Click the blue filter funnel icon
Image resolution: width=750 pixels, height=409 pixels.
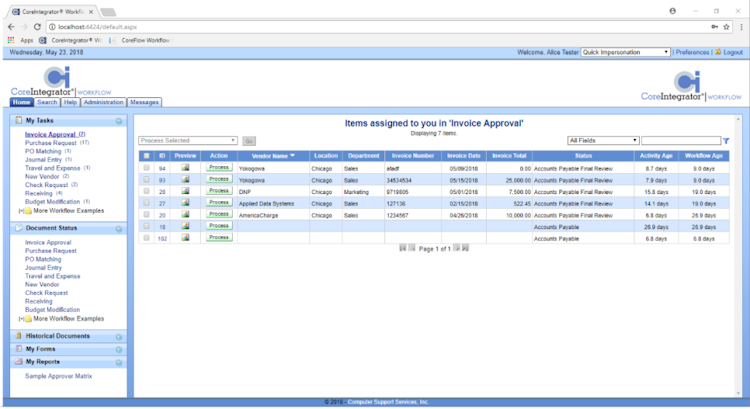pyautogui.click(x=726, y=141)
